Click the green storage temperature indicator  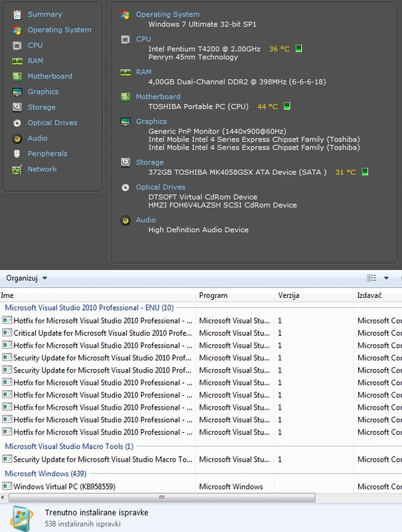pyautogui.click(x=365, y=172)
